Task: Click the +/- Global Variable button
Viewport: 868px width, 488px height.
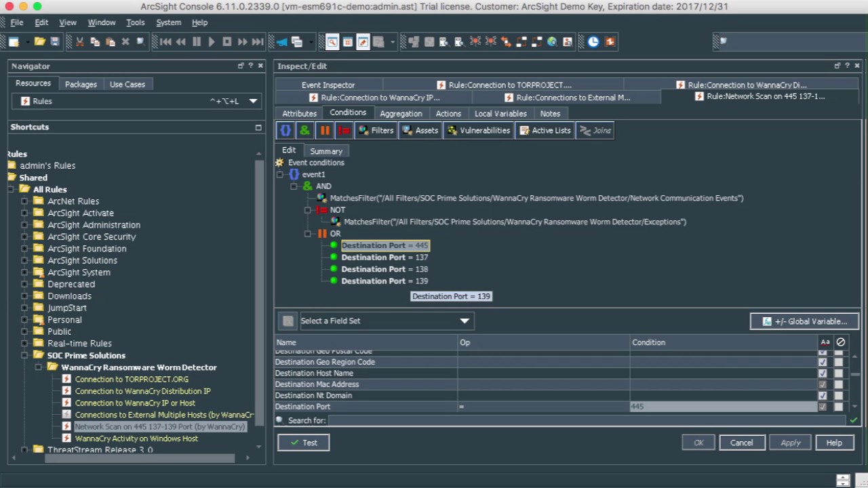Action: 804,321
